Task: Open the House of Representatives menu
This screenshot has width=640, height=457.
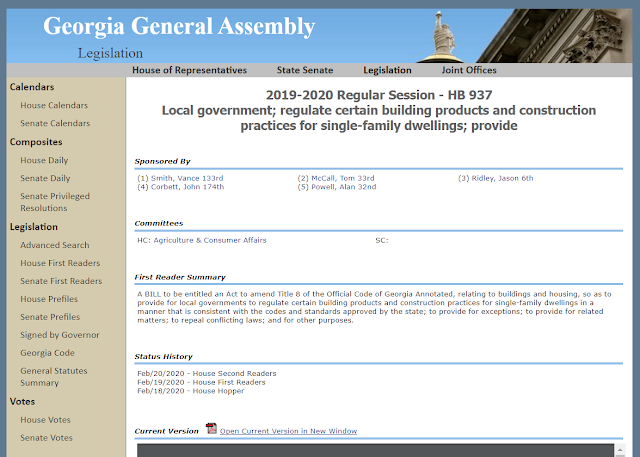Action: [x=189, y=70]
